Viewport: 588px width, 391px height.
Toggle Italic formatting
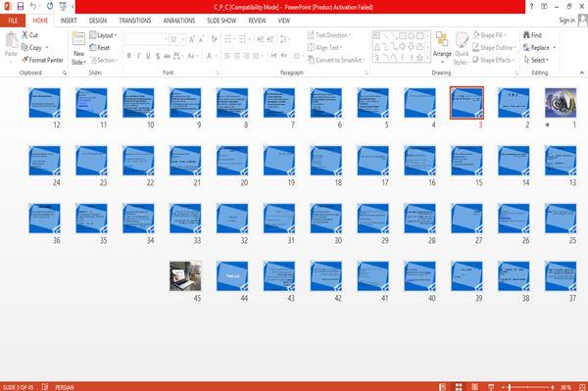pyautogui.click(x=138, y=56)
